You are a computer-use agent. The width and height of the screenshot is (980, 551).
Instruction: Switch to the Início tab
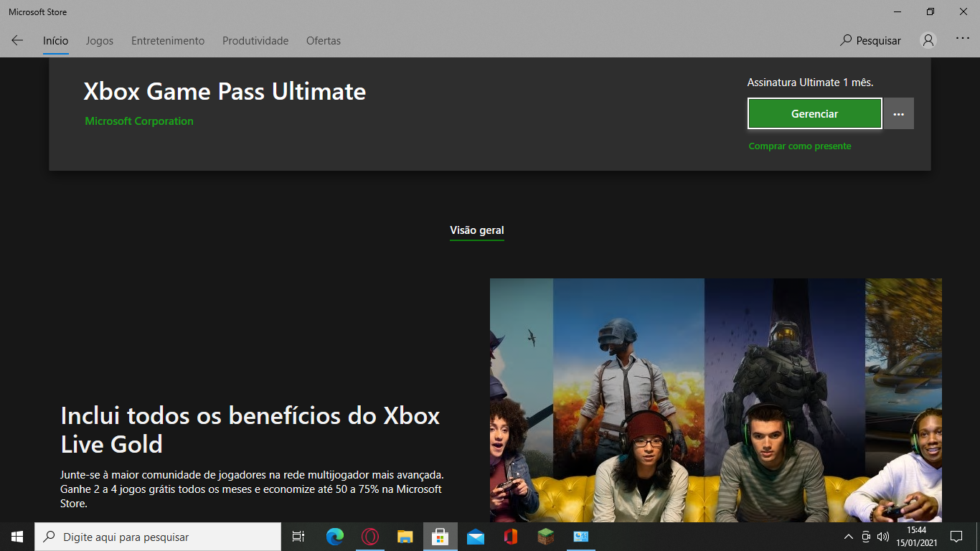pyautogui.click(x=55, y=41)
